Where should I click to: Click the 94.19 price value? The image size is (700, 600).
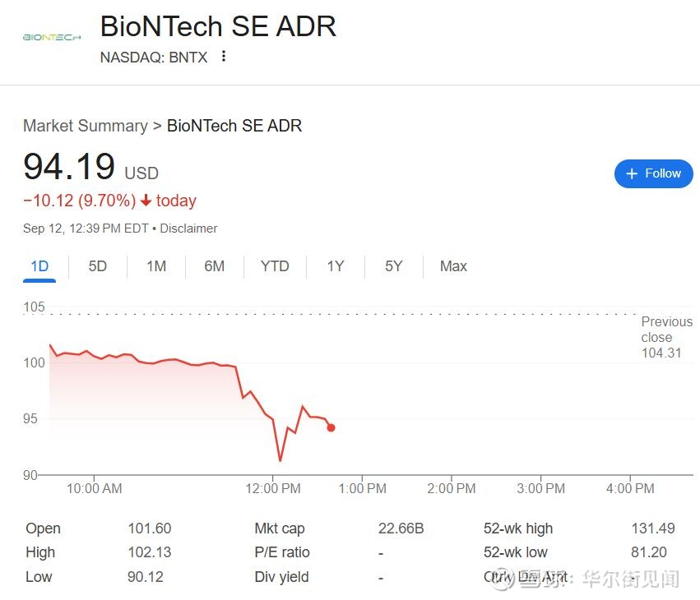click(x=69, y=167)
